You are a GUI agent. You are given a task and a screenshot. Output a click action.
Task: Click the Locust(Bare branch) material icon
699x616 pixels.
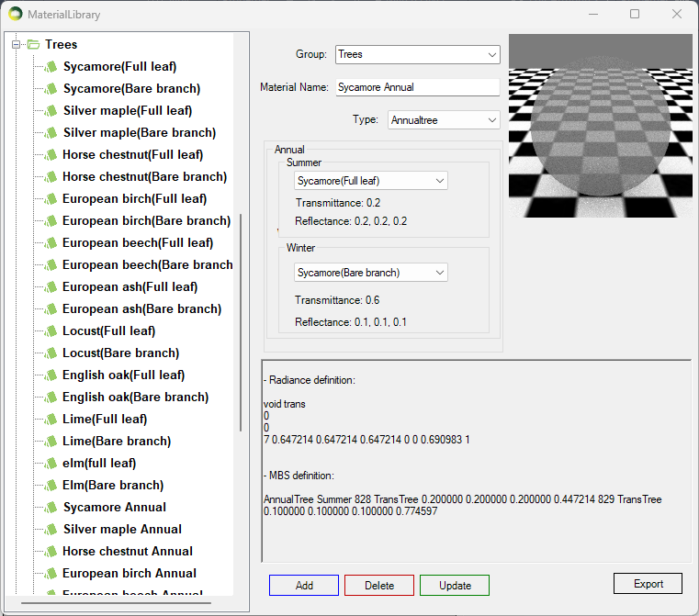[x=51, y=353]
